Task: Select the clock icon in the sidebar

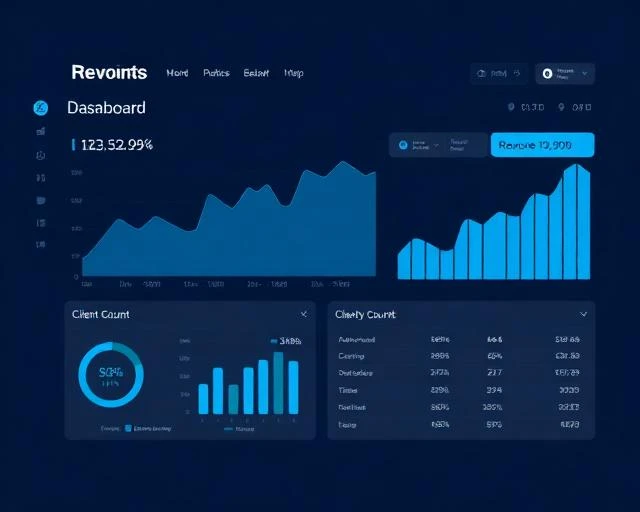Action: tap(40, 155)
